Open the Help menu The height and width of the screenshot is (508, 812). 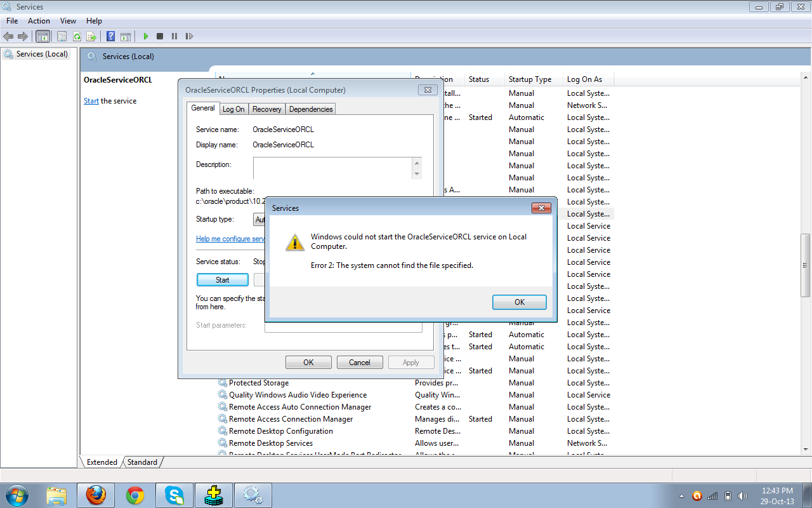coord(94,21)
